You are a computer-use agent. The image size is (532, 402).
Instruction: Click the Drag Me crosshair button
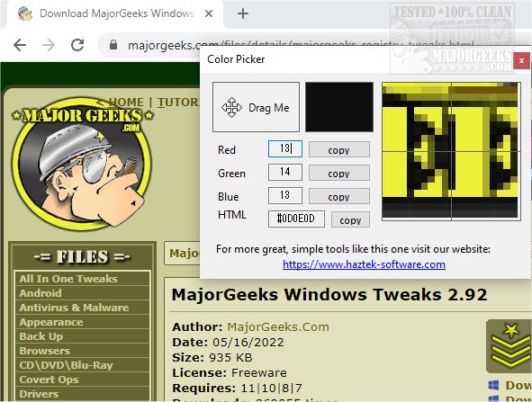[x=256, y=107]
